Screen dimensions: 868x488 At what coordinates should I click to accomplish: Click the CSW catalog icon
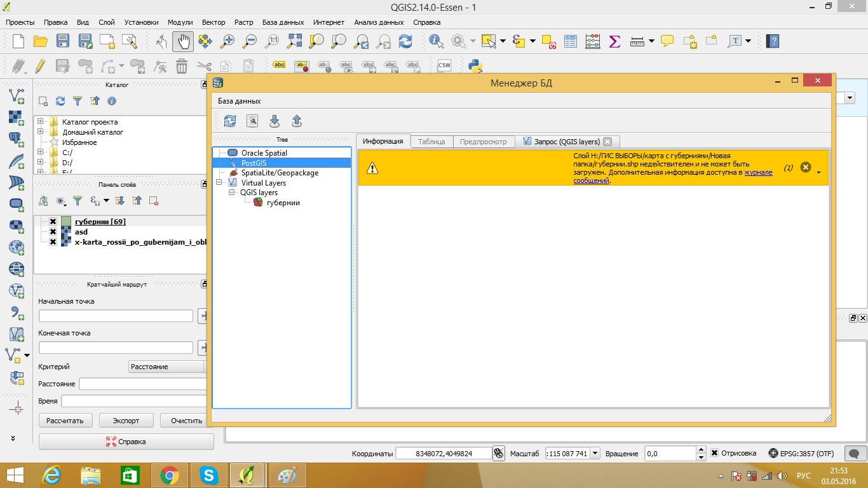point(444,65)
